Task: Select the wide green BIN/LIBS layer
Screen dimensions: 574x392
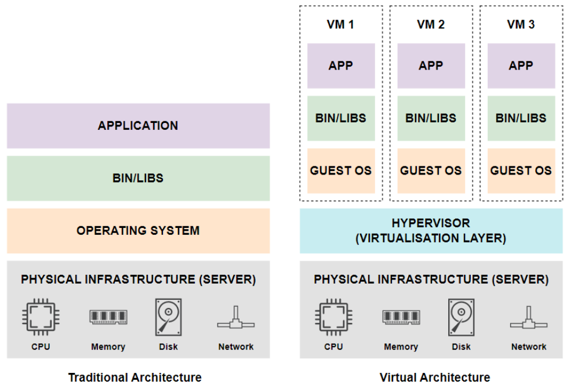Action: (x=139, y=178)
